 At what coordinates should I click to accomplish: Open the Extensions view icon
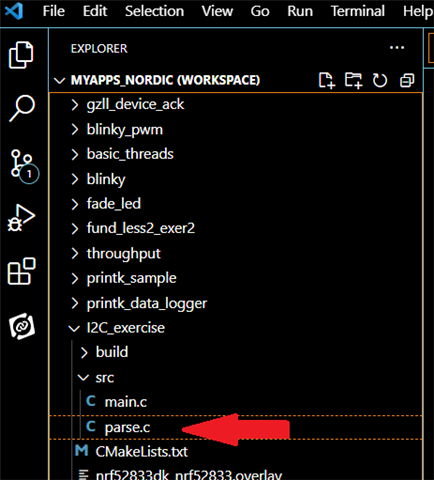point(21,271)
